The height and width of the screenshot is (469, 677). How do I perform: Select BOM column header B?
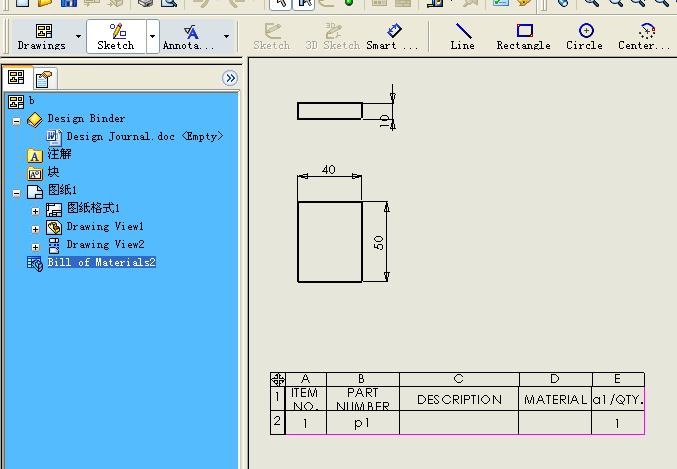(x=363, y=379)
